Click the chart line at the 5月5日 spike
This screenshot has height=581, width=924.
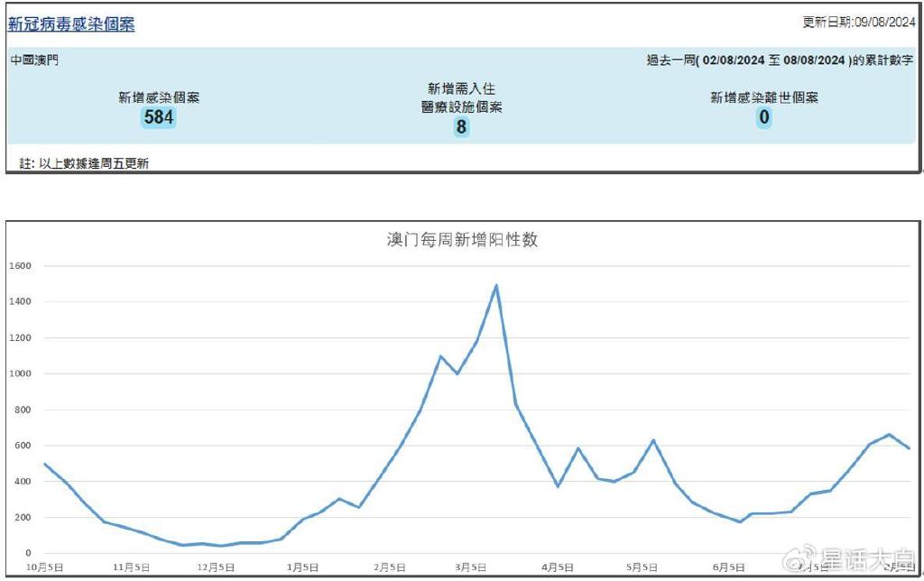tap(653, 441)
